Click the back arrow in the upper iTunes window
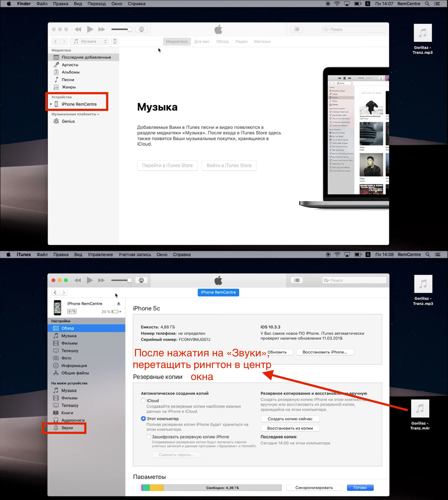Screen dimensions: 448x500 click(x=55, y=41)
